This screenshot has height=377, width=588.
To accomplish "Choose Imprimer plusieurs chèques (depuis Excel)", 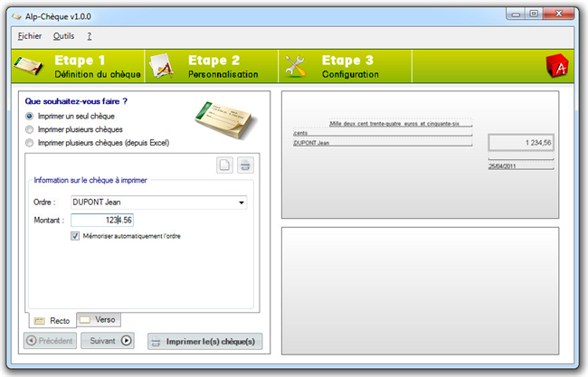I will coord(30,143).
